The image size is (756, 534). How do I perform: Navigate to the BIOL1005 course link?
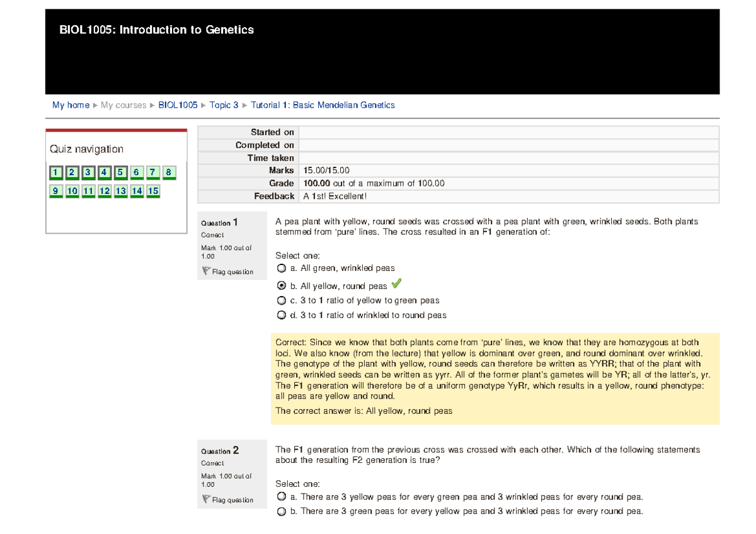click(178, 105)
